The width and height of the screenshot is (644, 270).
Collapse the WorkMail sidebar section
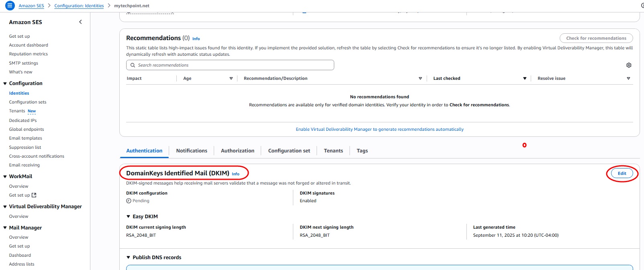[5, 177]
